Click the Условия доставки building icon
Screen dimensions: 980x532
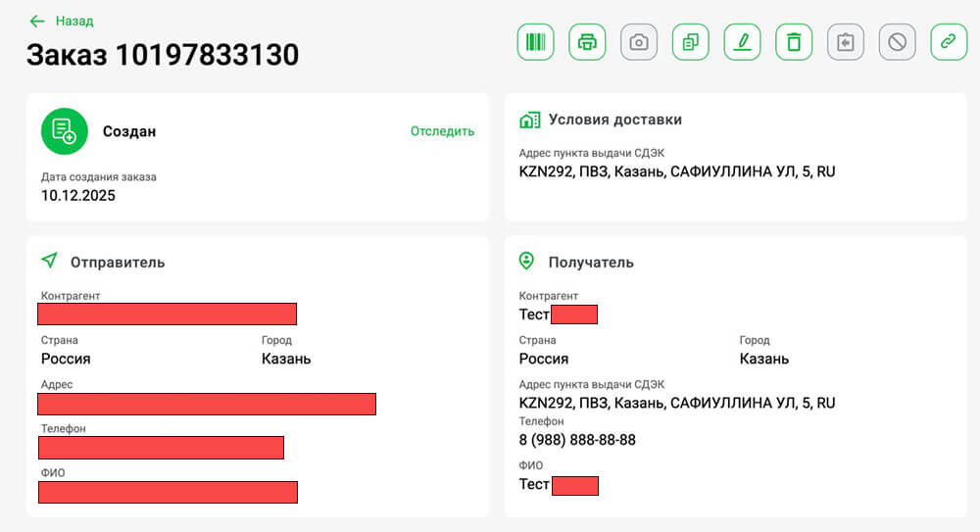click(x=530, y=120)
